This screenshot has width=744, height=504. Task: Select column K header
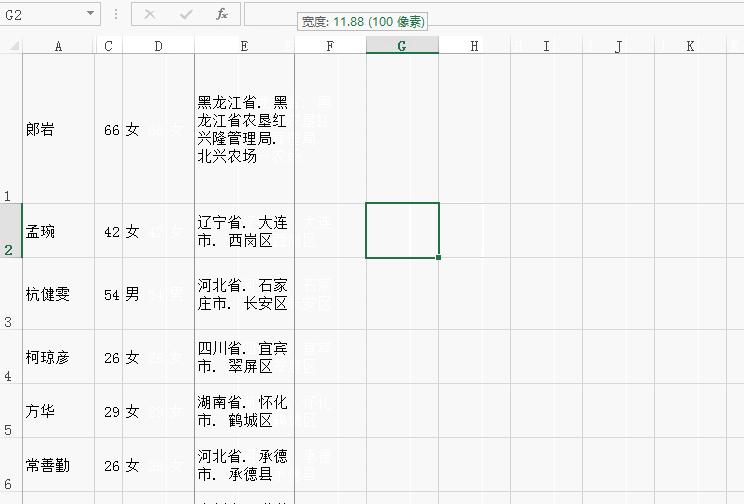690,46
